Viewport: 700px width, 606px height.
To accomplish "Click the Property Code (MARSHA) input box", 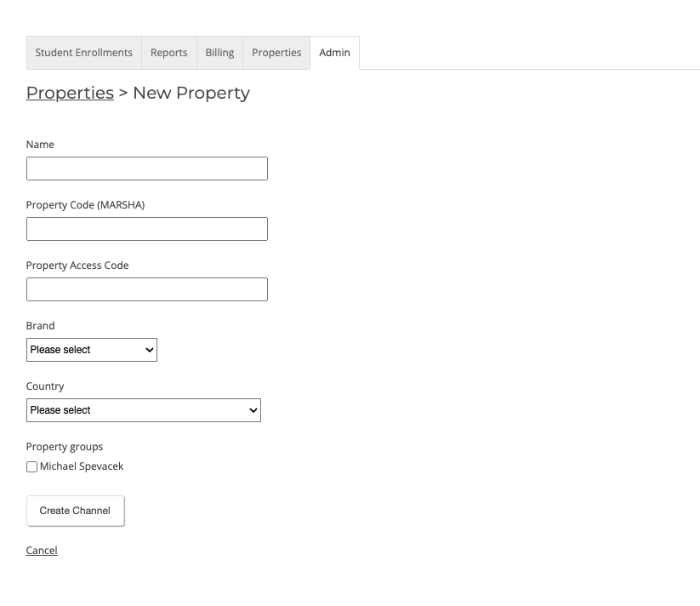I will click(x=147, y=229).
